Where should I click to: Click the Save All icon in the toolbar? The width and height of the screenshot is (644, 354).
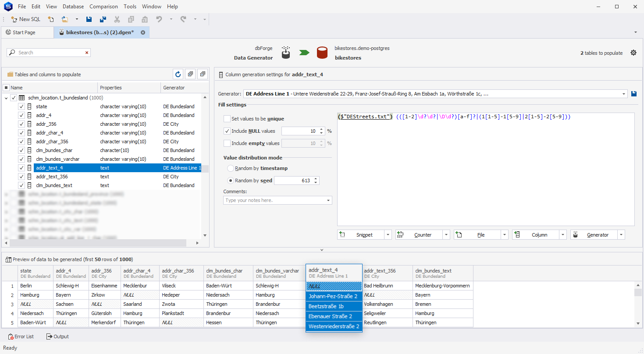point(103,19)
